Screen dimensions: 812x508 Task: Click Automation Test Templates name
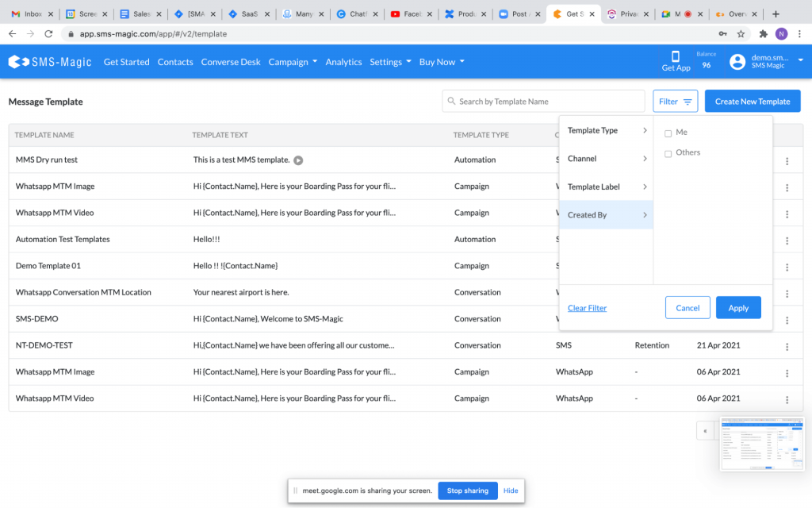(63, 240)
